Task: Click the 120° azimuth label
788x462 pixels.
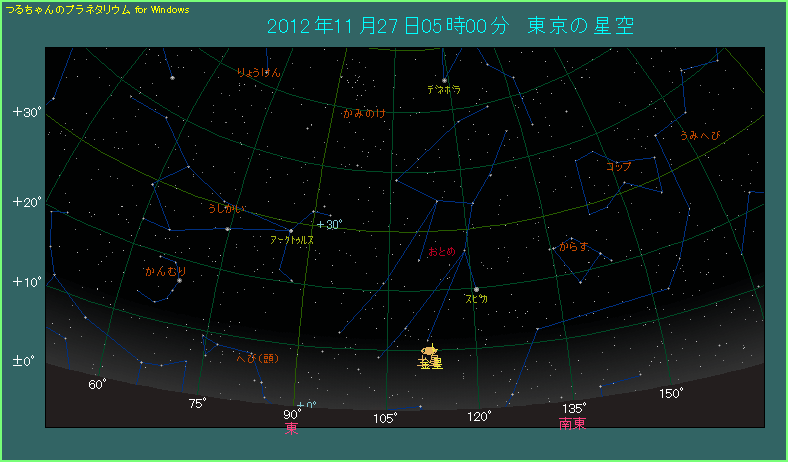Action: point(478,416)
